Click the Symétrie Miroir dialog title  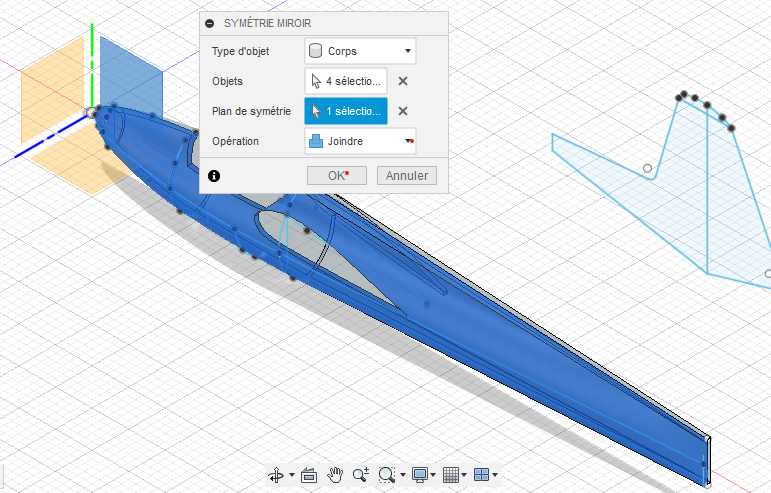(267, 23)
